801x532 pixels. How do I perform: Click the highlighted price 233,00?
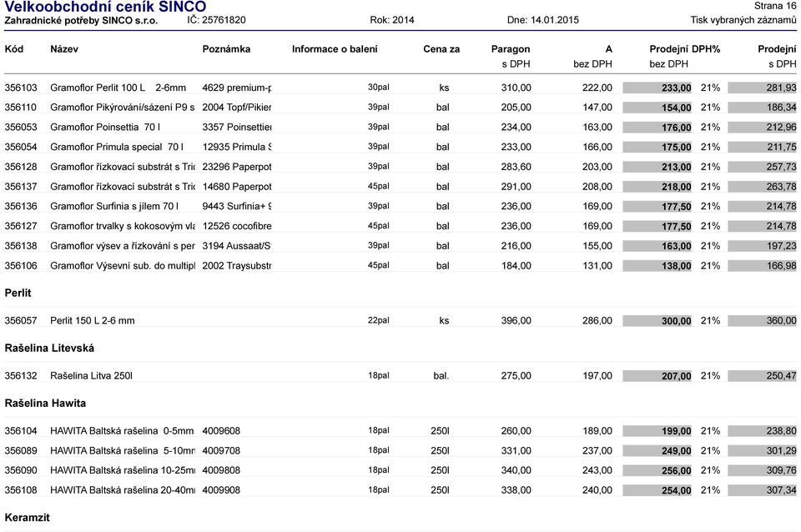pyautogui.click(x=677, y=88)
